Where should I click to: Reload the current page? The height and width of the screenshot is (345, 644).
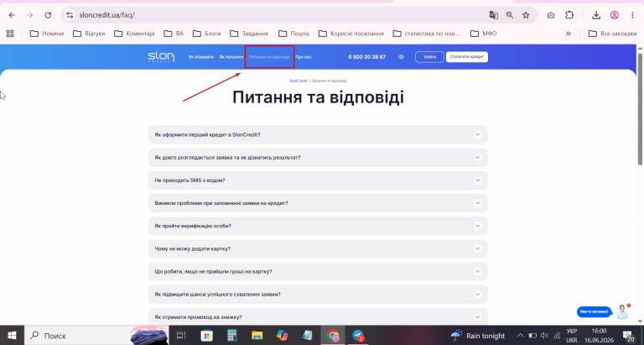pos(48,15)
